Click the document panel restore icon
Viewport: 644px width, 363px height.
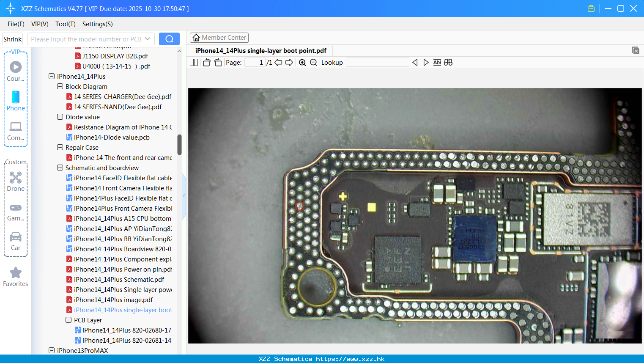coord(636,50)
